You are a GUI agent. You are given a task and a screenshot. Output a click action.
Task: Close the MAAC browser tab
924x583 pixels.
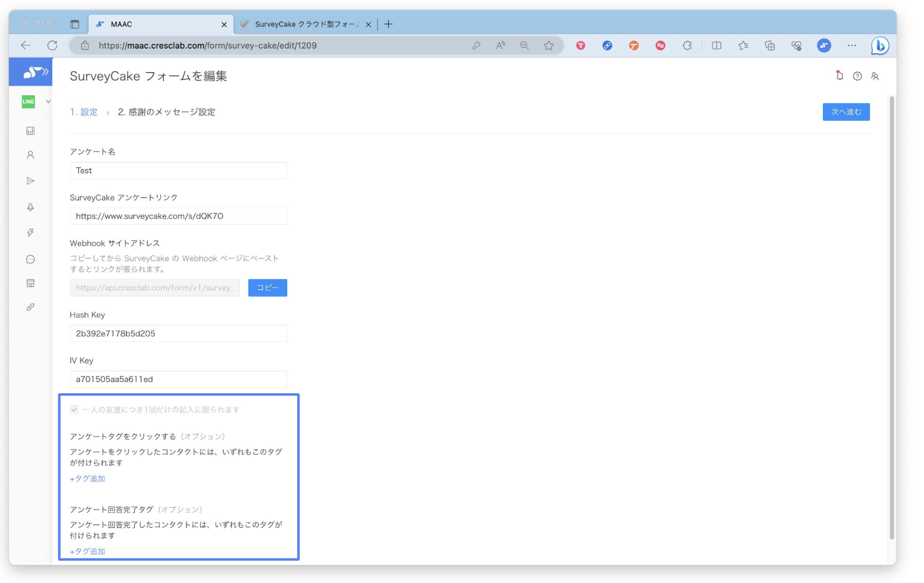224,25
